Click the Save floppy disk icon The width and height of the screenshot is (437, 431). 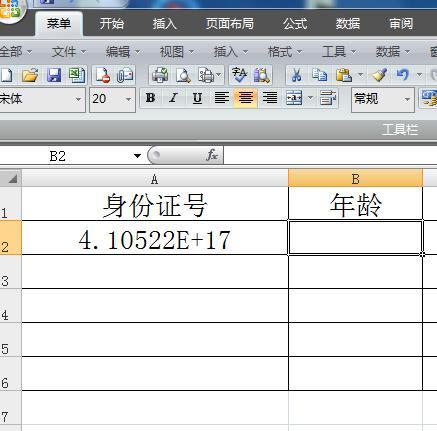pyautogui.click(x=54, y=75)
